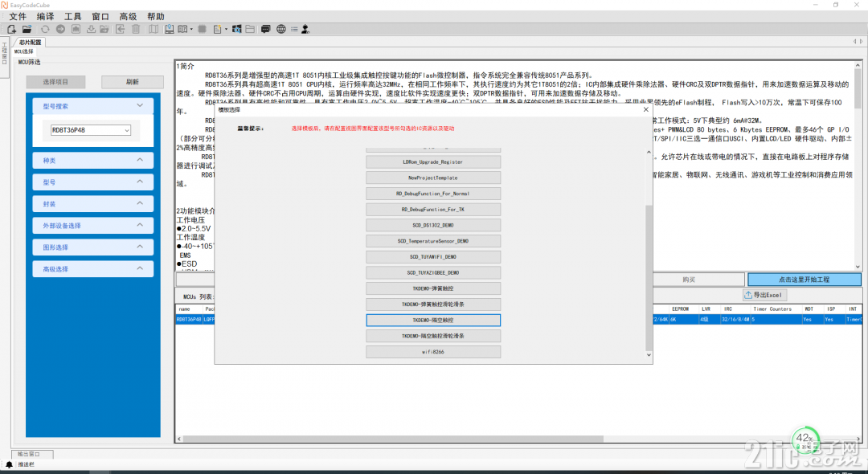The height and width of the screenshot is (474, 868).
Task: Choose the SCD_TUYAWIFI_DEMO template
Action: tap(433, 256)
